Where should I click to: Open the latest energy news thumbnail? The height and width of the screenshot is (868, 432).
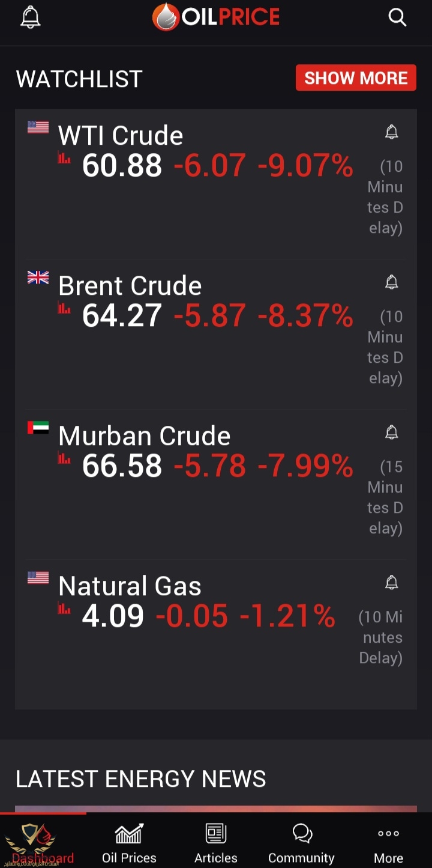coord(216,809)
